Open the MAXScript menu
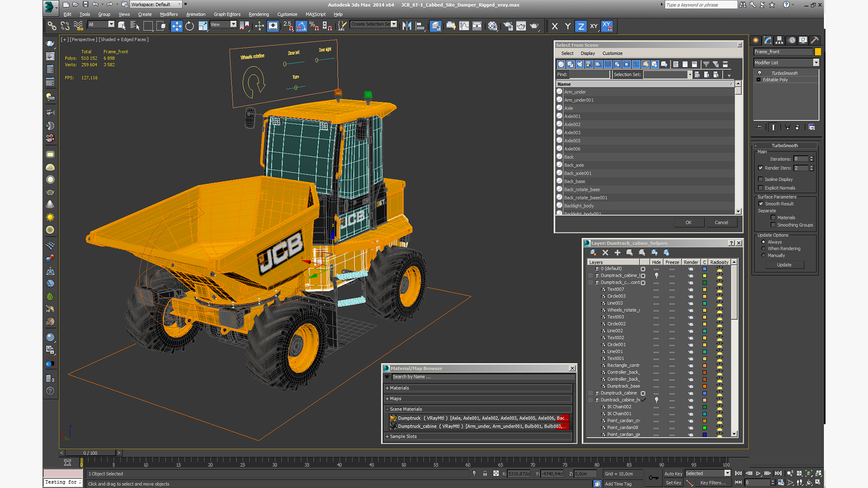868x488 pixels. [316, 14]
